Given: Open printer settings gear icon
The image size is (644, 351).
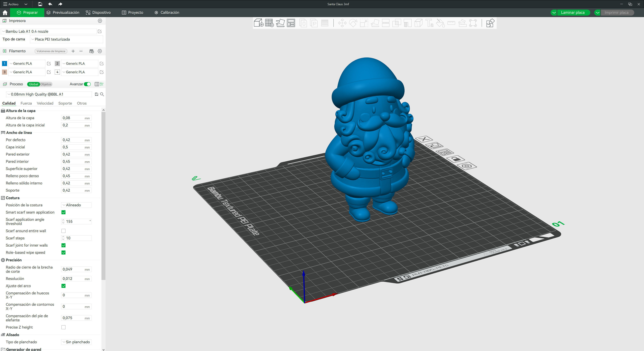Looking at the screenshot, I should point(100,21).
